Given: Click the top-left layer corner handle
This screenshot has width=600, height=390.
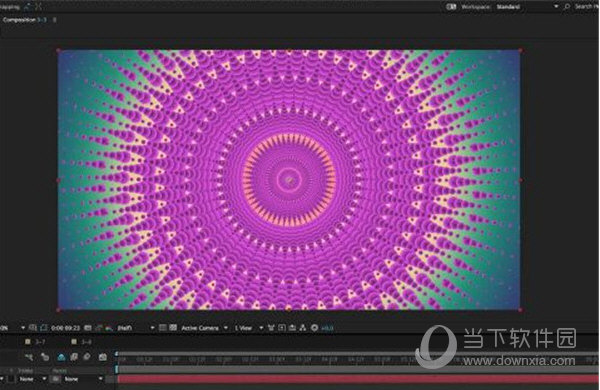Looking at the screenshot, I should pyautogui.click(x=58, y=50).
